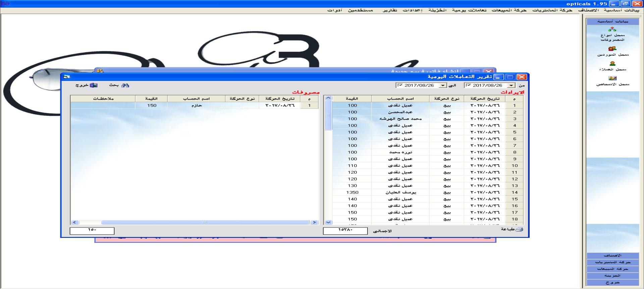Click the 150 value in expenses row
This screenshot has width=644, height=289.
click(x=152, y=105)
